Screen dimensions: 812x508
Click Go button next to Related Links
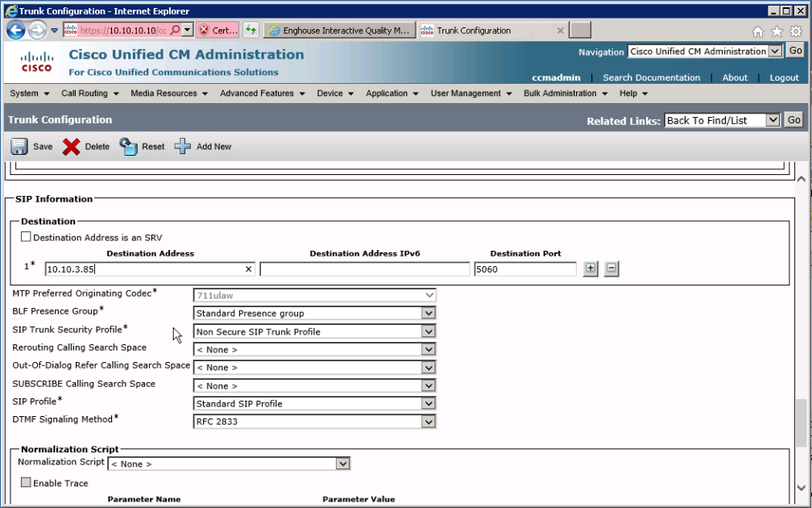coord(794,120)
